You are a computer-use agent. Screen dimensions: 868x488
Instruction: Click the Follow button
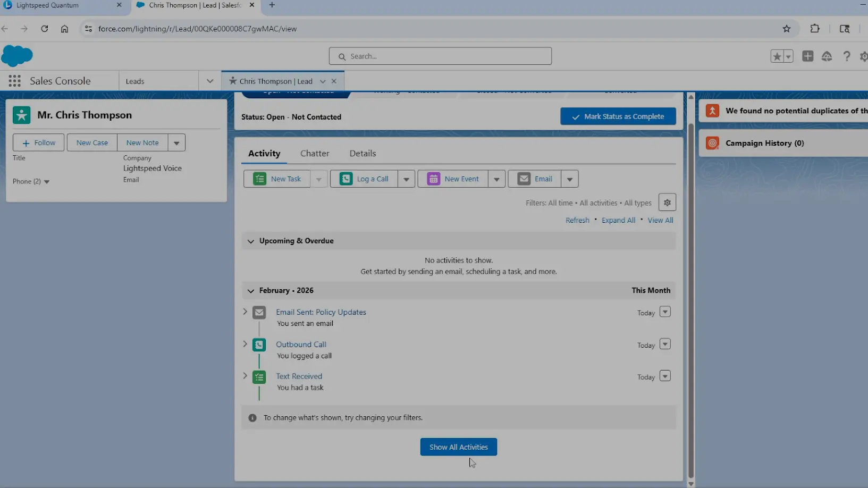pyautogui.click(x=39, y=142)
